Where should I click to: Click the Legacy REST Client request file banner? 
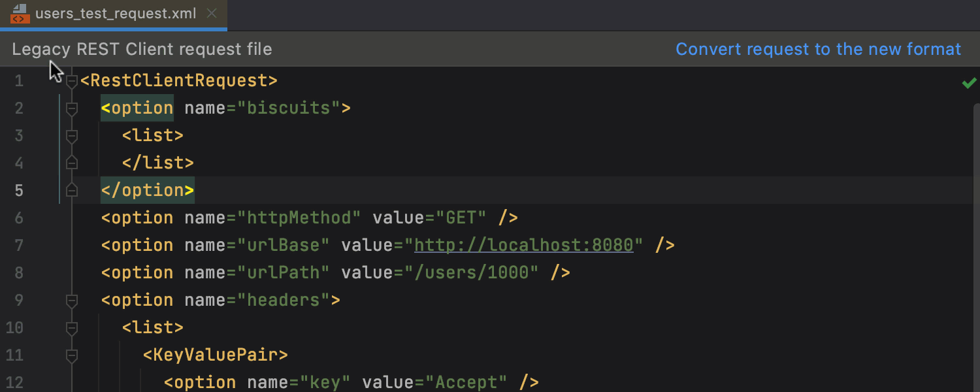142,49
